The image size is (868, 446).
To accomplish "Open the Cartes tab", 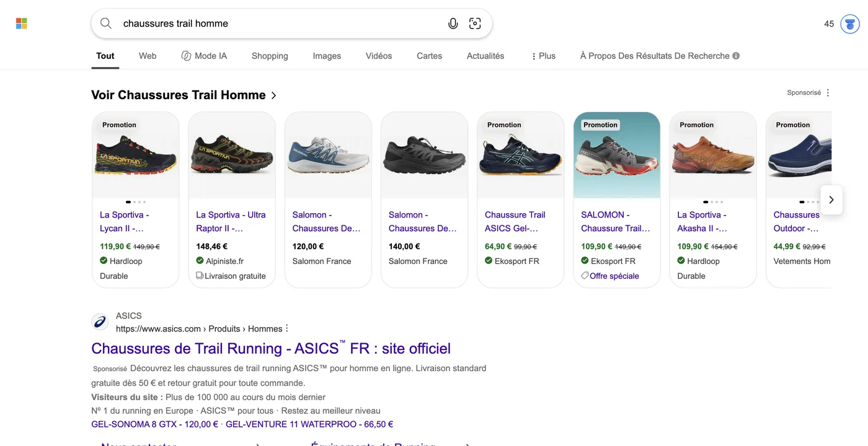I will click(429, 56).
